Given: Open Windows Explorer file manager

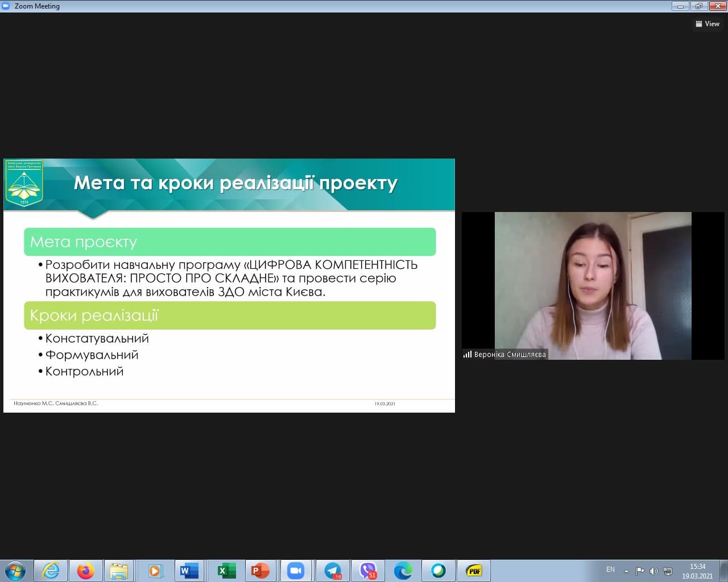Looking at the screenshot, I should coord(119,571).
